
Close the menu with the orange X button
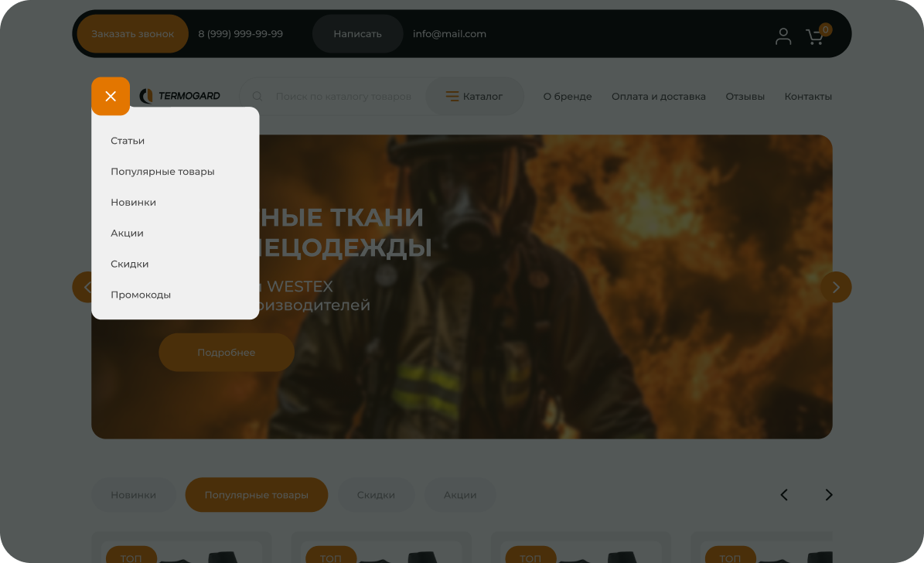point(111,97)
